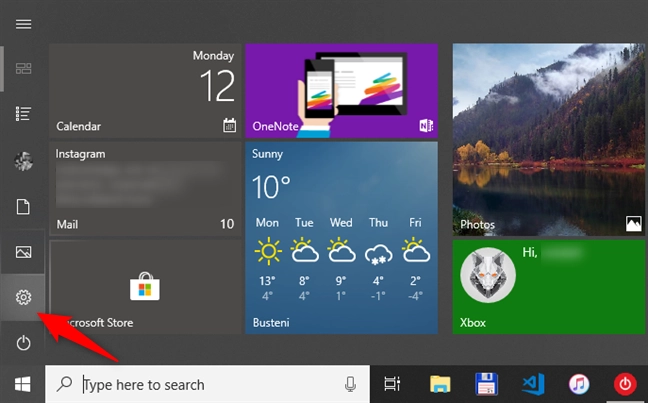The image size is (648, 403).
Task: Select Wednesday partly cloudy forecast icon
Action: pos(341,251)
